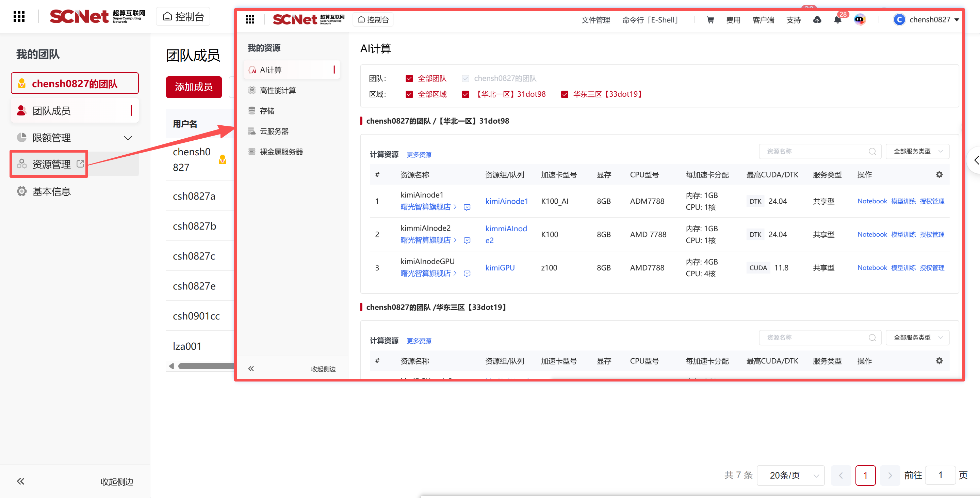
Task: Open the 20条/页 page size dropdown
Action: pos(790,475)
